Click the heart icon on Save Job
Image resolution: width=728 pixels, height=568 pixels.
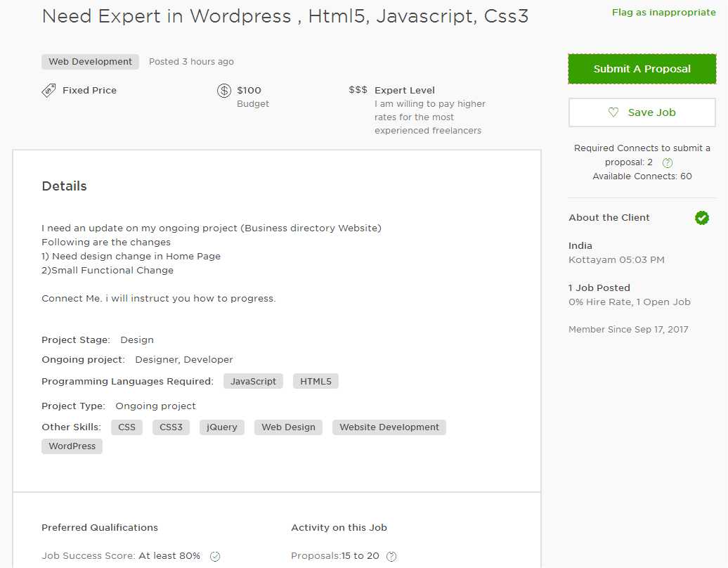[x=613, y=112]
